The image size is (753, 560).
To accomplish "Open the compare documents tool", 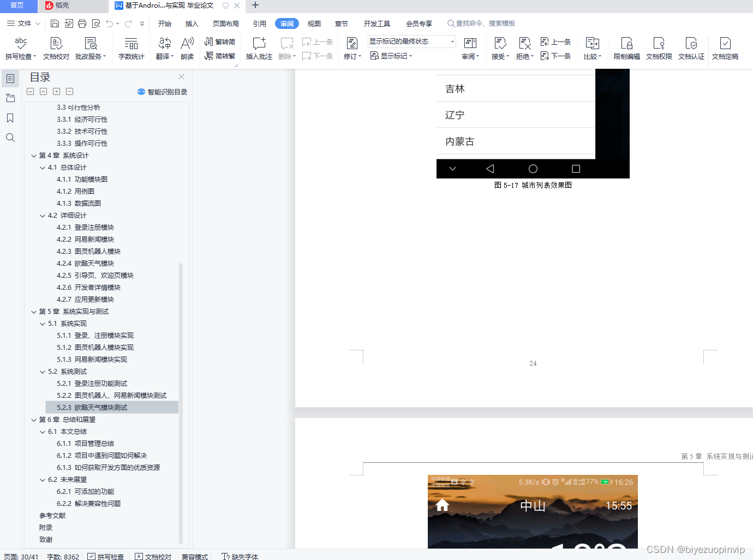I will pyautogui.click(x=592, y=48).
